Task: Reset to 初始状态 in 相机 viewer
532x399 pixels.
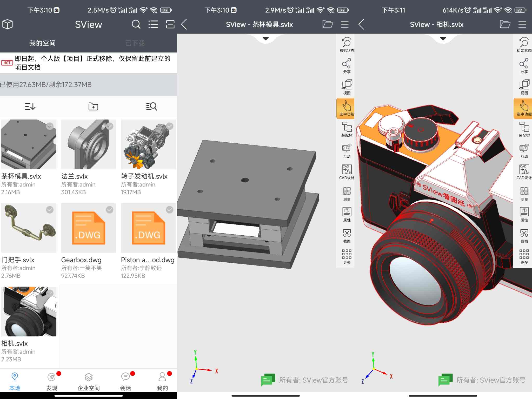Action: 524,45
